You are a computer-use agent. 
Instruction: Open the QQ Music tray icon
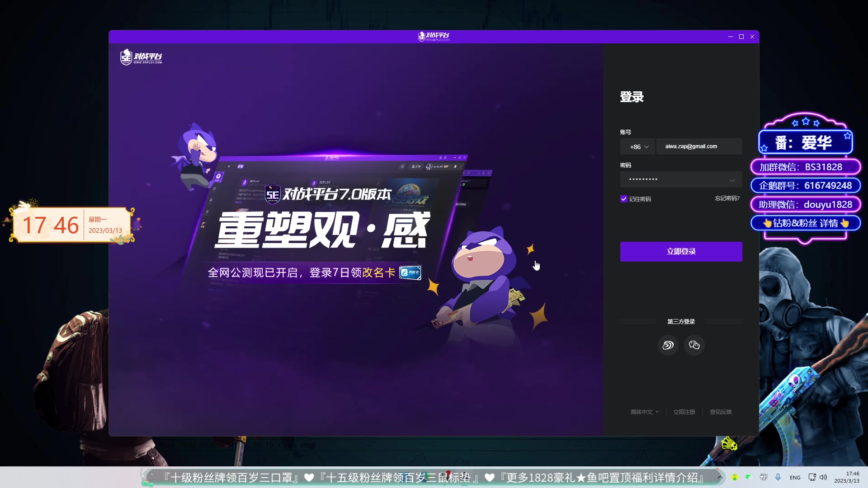(x=735, y=477)
